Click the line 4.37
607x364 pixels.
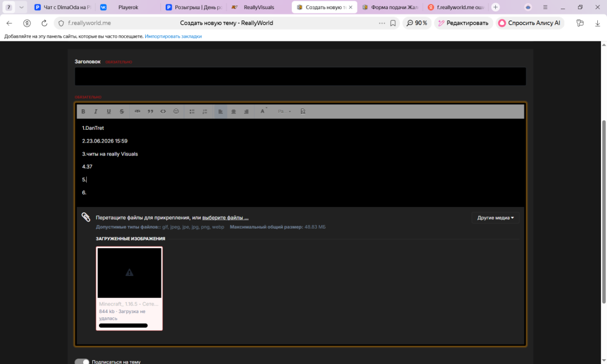tap(87, 167)
